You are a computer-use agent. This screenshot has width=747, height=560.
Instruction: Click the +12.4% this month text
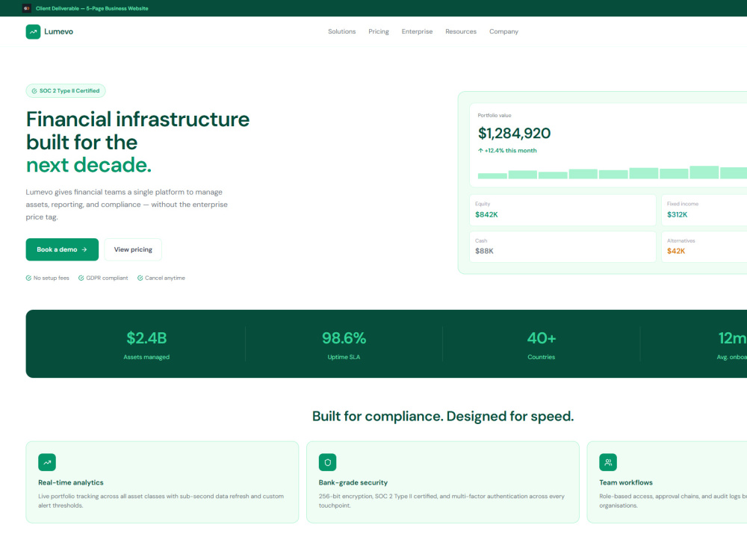coord(510,151)
